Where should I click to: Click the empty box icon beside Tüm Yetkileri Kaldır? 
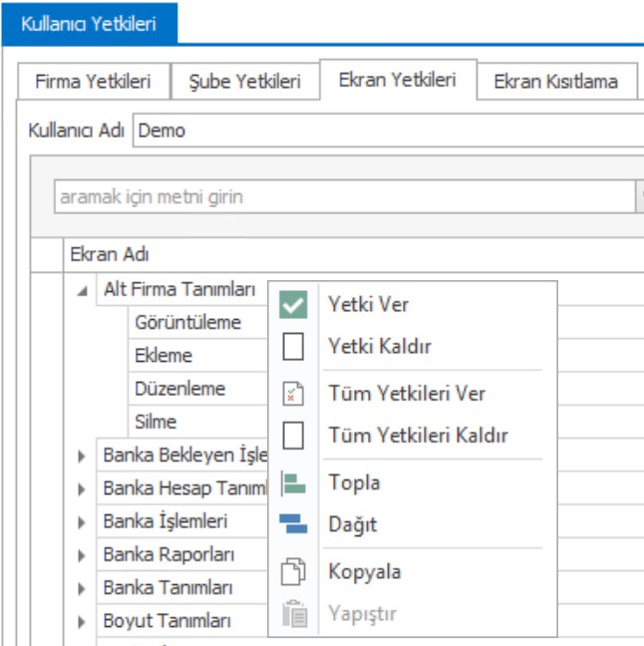[293, 435]
